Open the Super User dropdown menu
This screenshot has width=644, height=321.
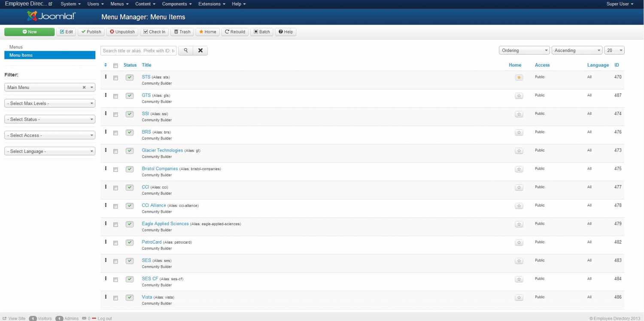[x=620, y=4]
